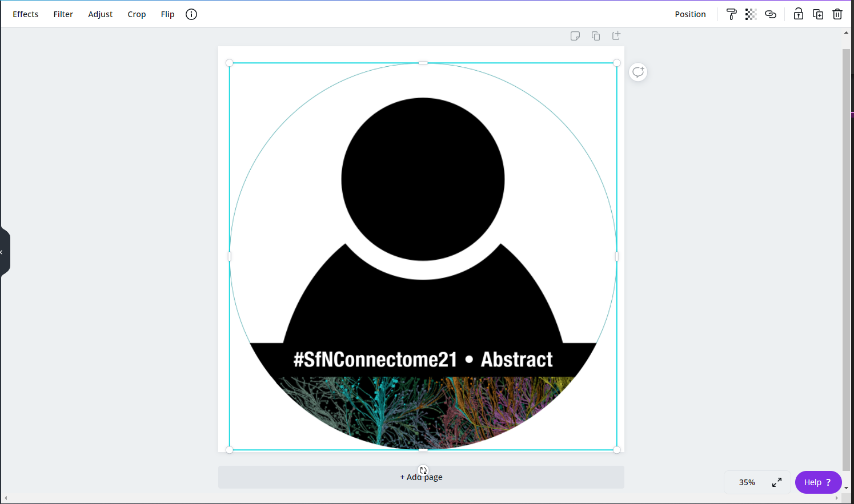Click the black avatar head circle
This screenshot has height=504, width=854.
click(423, 179)
